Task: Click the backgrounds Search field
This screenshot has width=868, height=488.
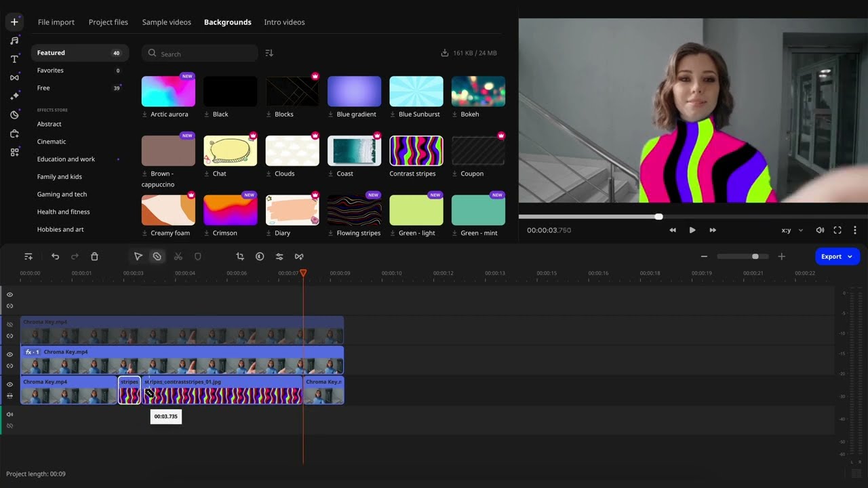Action: (x=200, y=54)
